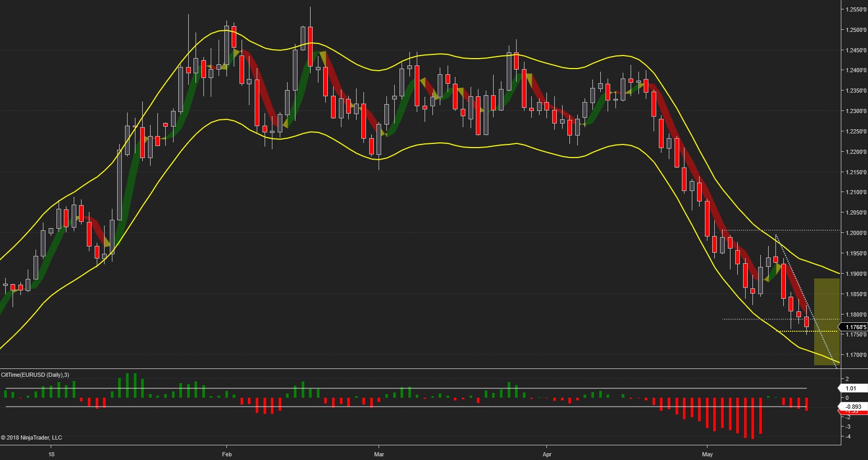Image resolution: width=868 pixels, height=460 pixels.
Task: Select the 1.2450'0 price level label
Action: [856, 50]
